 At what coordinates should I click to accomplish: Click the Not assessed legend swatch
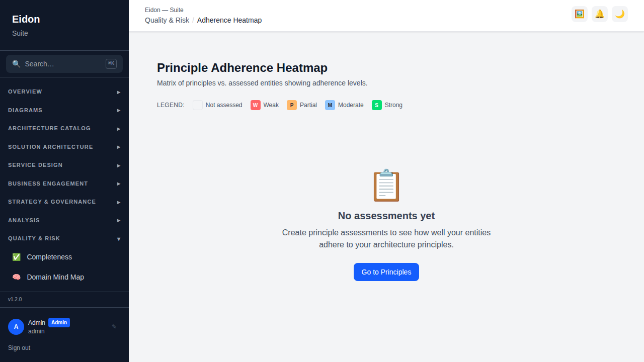click(x=198, y=105)
